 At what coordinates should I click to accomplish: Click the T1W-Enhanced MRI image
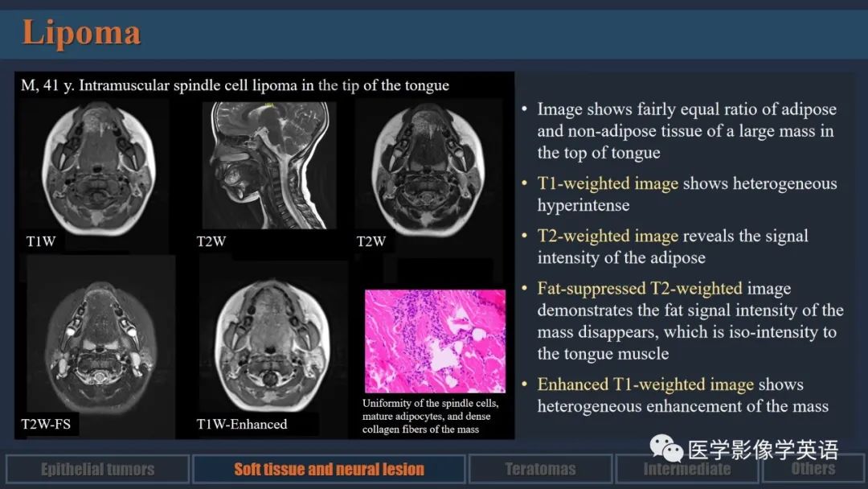click(x=272, y=345)
